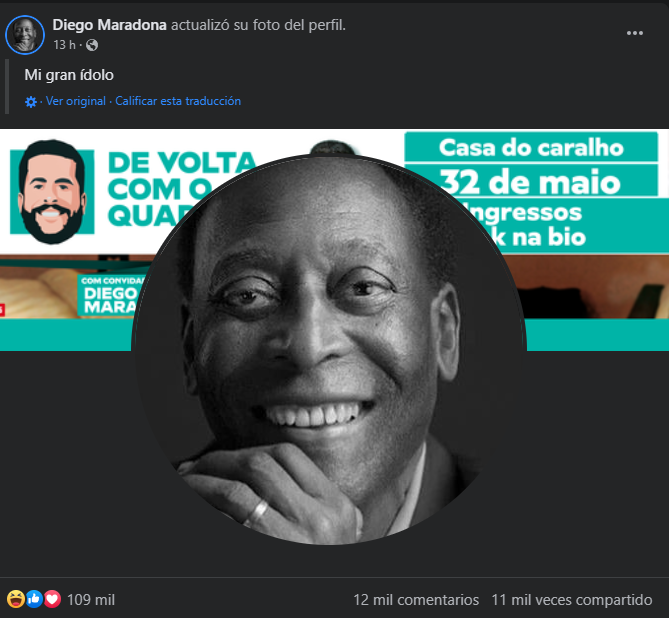Click the Mi gran ídolo caption text
669x618 pixels.
pyautogui.click(x=69, y=75)
